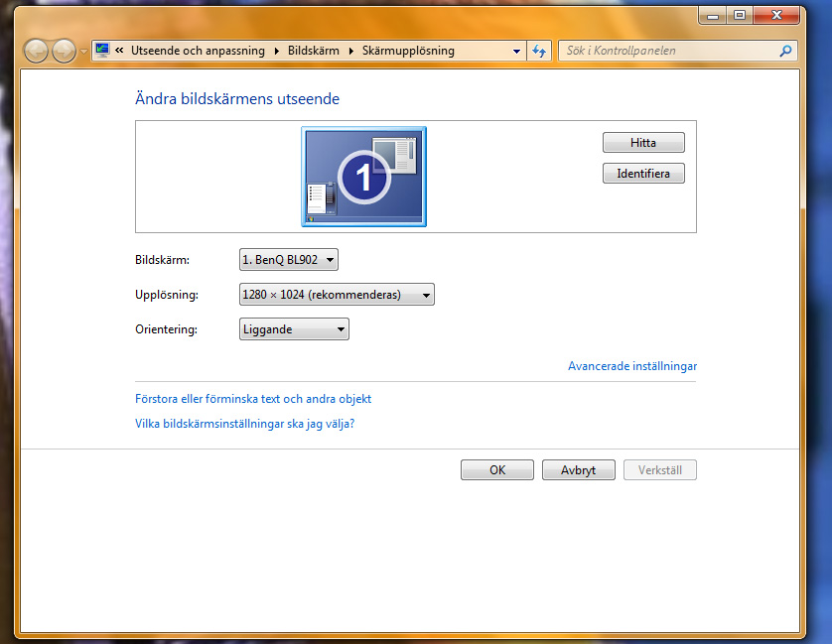The height and width of the screenshot is (644, 832).
Task: Click the search magnifier icon
Action: click(785, 51)
